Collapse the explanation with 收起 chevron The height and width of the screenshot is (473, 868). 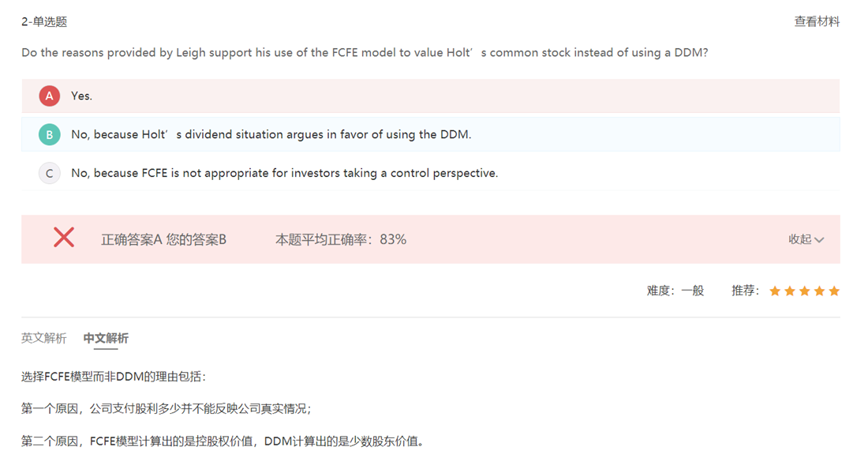pyautogui.click(x=806, y=239)
